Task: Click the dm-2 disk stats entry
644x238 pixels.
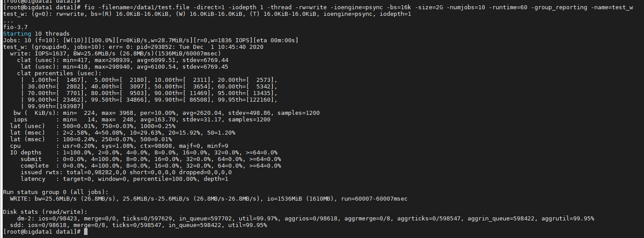Action: click(25, 219)
